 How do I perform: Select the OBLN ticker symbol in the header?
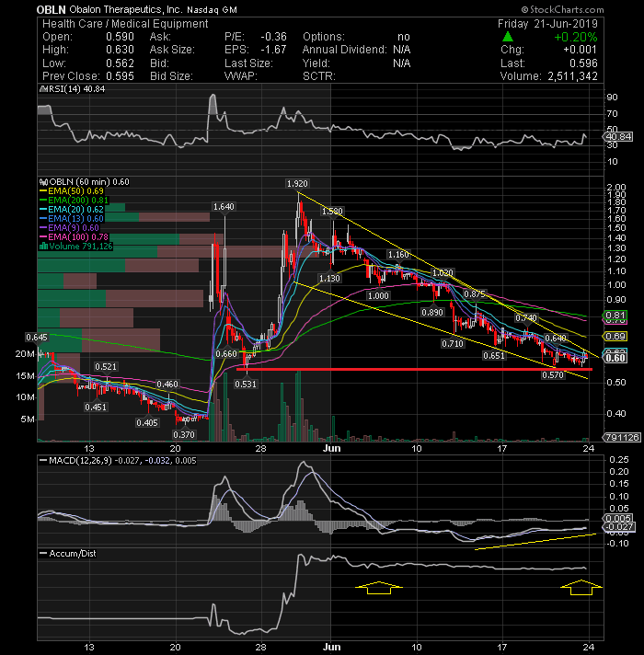[x=51, y=9]
